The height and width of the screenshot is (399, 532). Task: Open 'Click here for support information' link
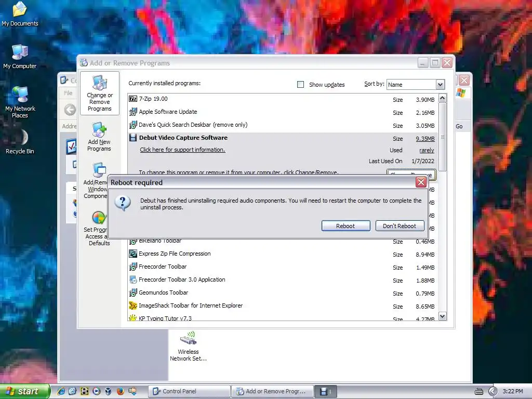[182, 150]
